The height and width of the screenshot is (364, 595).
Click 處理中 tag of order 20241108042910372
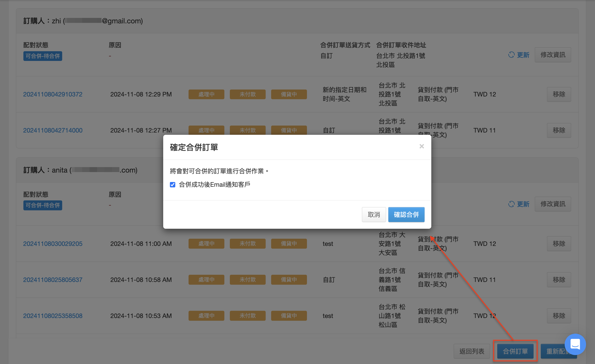(x=206, y=94)
